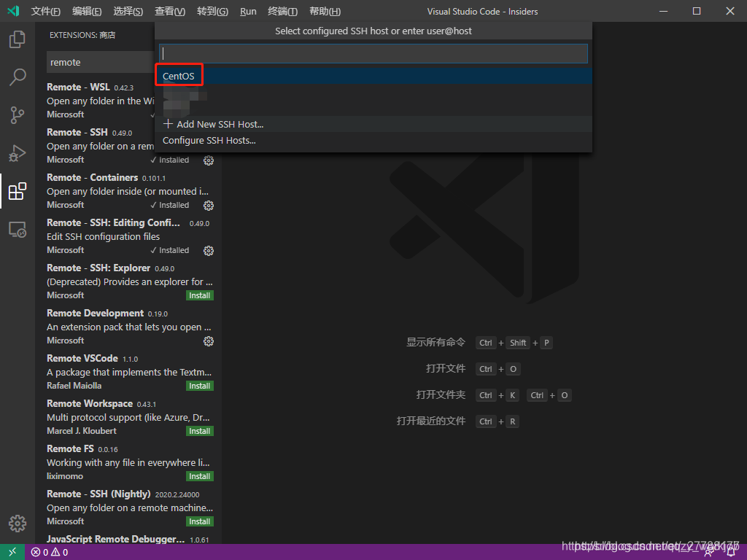Open gear settings for Remote - Containers extension
This screenshot has height=560, width=747.
point(209,206)
